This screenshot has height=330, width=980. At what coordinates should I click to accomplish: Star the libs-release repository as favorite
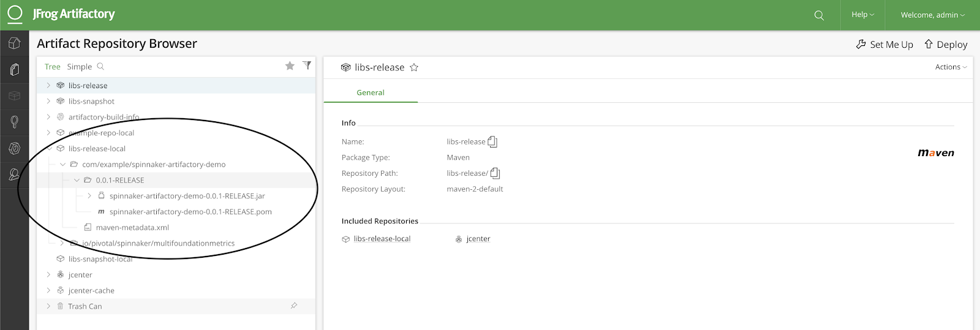click(x=414, y=67)
